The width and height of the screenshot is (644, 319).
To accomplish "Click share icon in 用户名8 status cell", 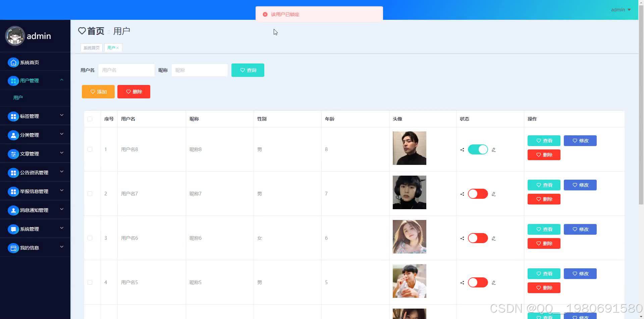I will [x=462, y=150].
